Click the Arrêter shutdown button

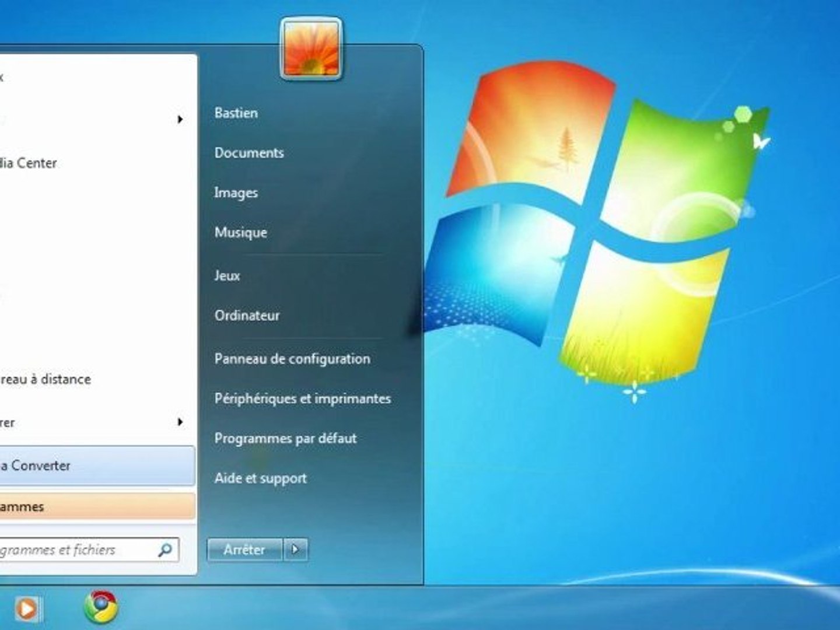(244, 549)
